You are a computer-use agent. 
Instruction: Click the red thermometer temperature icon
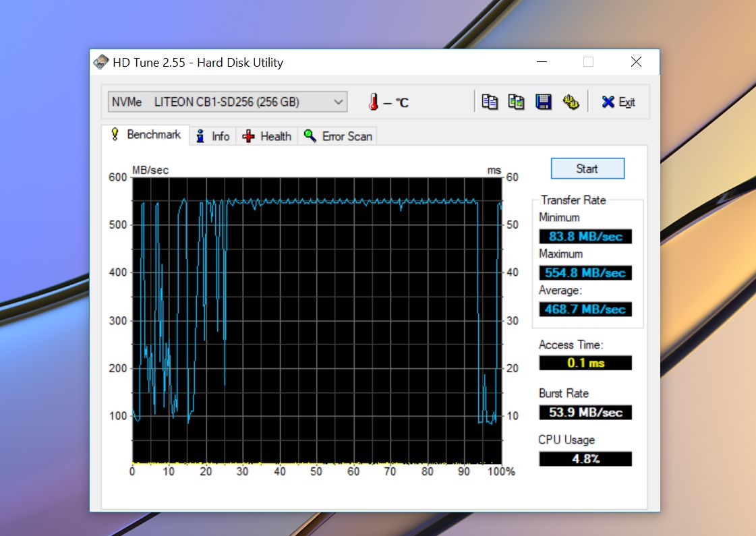(x=373, y=102)
